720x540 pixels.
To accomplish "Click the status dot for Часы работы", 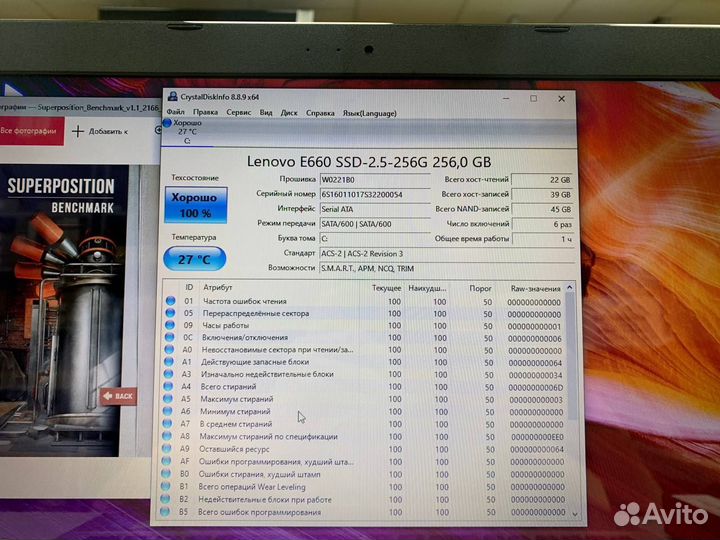I will coord(169,325).
